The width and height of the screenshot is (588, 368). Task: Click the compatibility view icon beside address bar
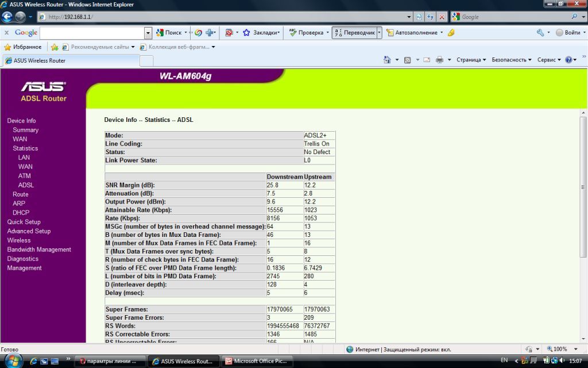pyautogui.click(x=419, y=17)
